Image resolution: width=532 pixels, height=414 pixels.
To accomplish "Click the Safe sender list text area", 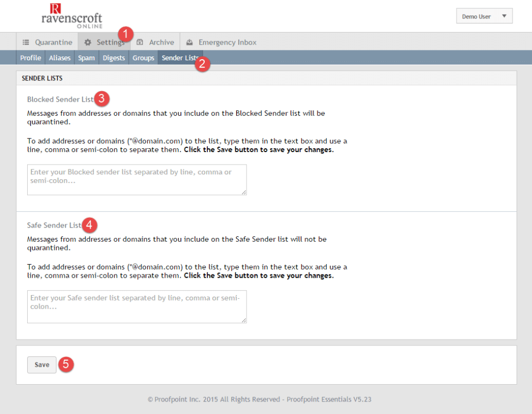I will (136, 306).
